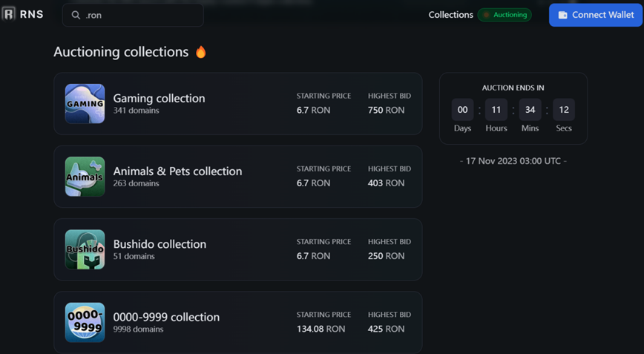Viewport: 644px width, 354px height.
Task: Click the 17 Nov 2023 end date text
Action: tap(513, 160)
